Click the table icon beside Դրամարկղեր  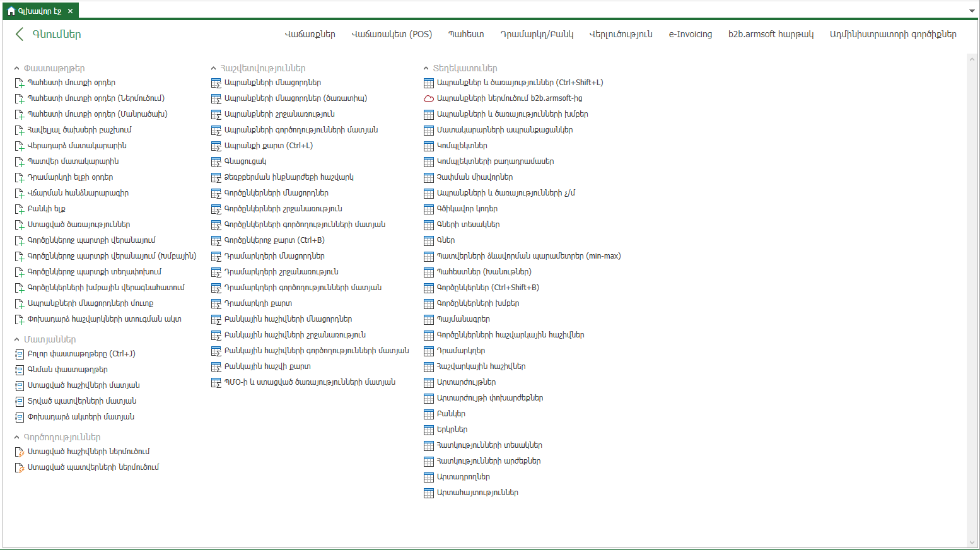coord(429,351)
